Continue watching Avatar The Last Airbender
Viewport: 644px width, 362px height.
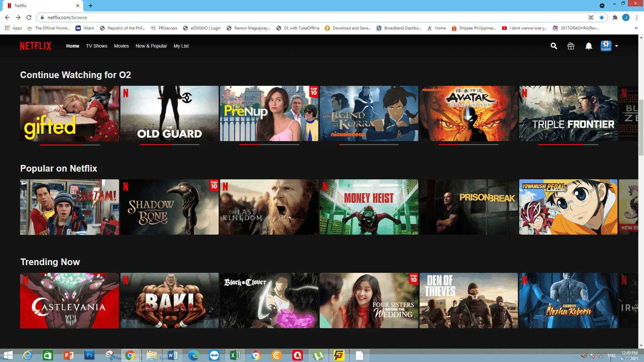coord(469,113)
